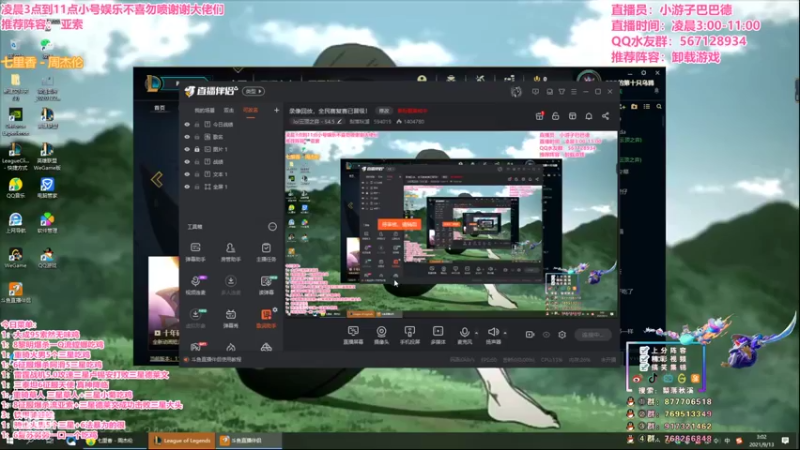Viewport: 800px width, 450px height.
Task: Open WeGame desktop icon
Action: pyautogui.click(x=15, y=258)
